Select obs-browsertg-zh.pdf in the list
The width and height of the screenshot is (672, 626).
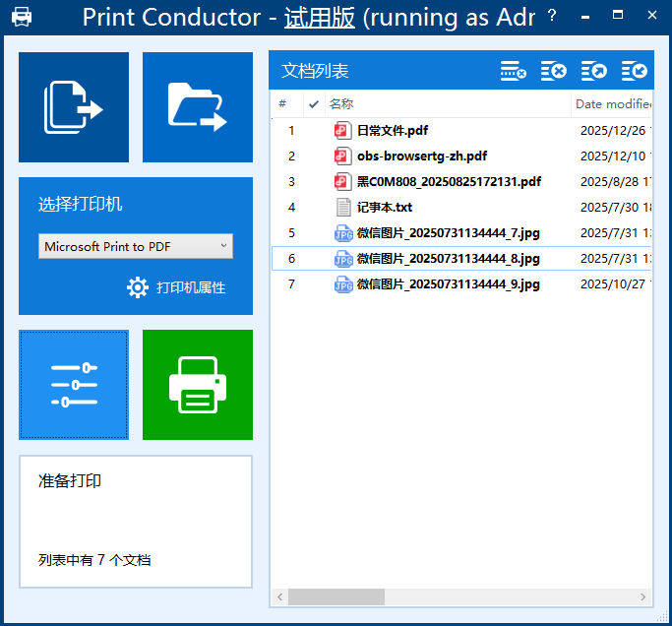tap(421, 156)
